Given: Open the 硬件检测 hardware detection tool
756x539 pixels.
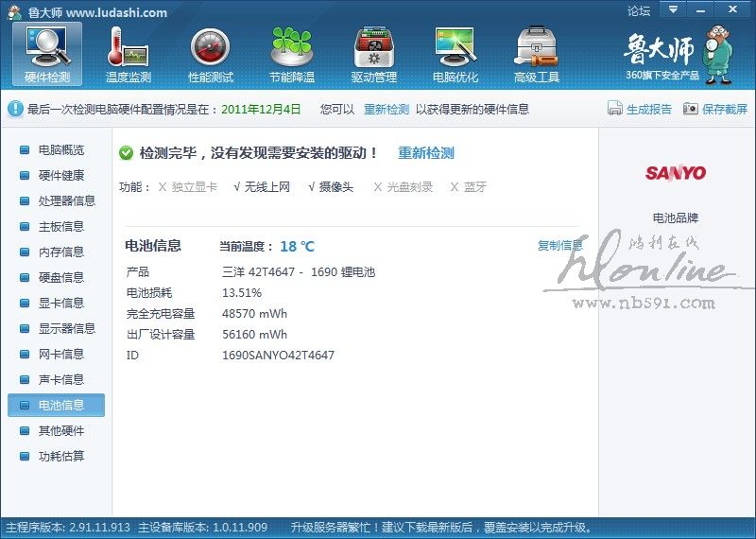Looking at the screenshot, I should (47, 55).
